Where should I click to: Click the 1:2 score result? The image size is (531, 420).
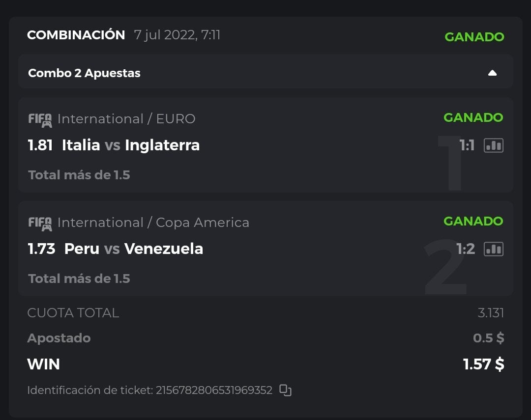[466, 249]
